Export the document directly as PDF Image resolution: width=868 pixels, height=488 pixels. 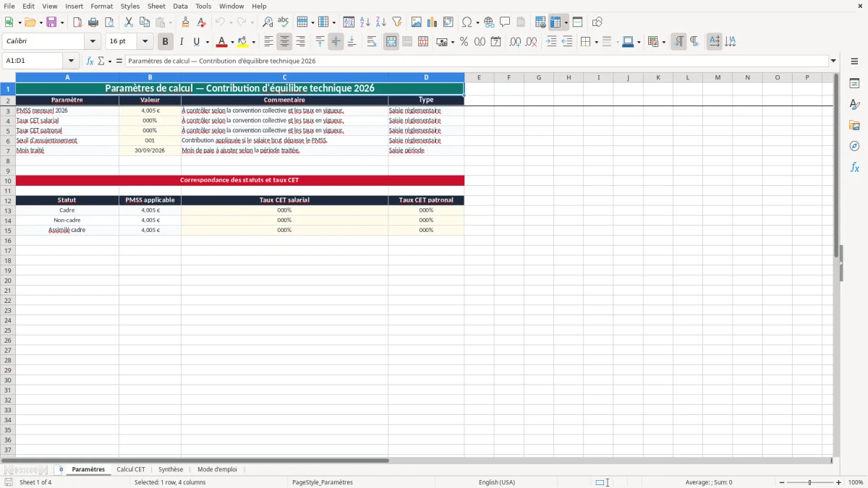(x=77, y=22)
